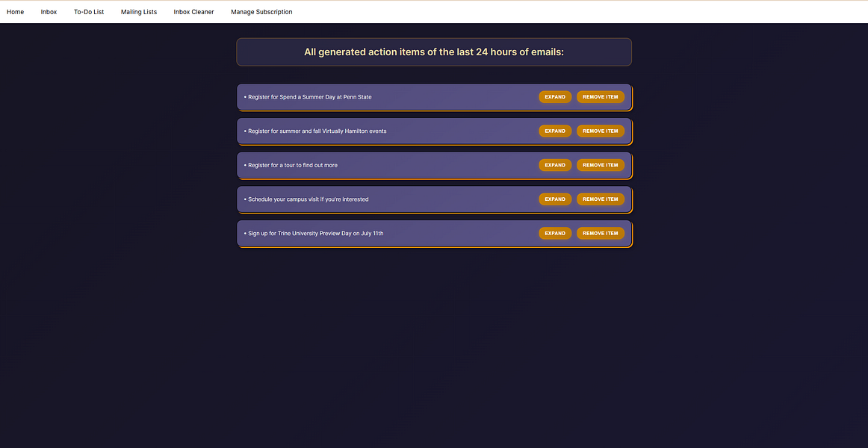Open the Inbox Cleaner tool
This screenshot has height=448, width=868.
click(193, 11)
